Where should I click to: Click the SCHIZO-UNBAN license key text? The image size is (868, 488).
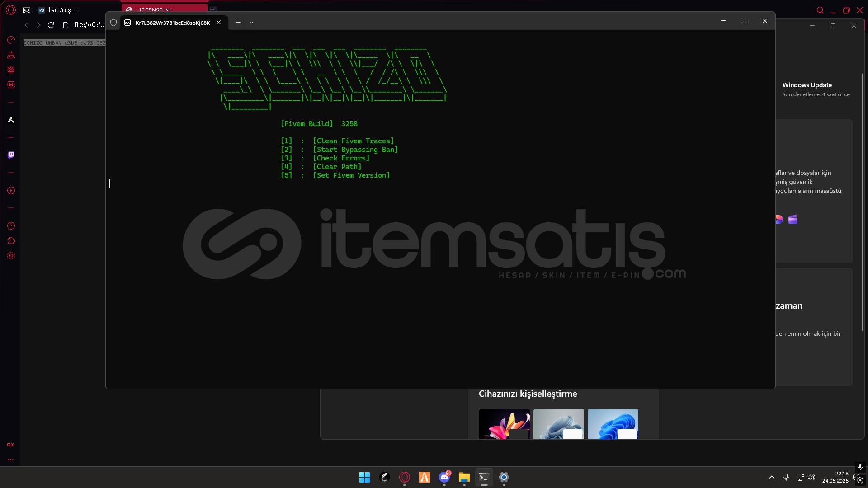(64, 43)
